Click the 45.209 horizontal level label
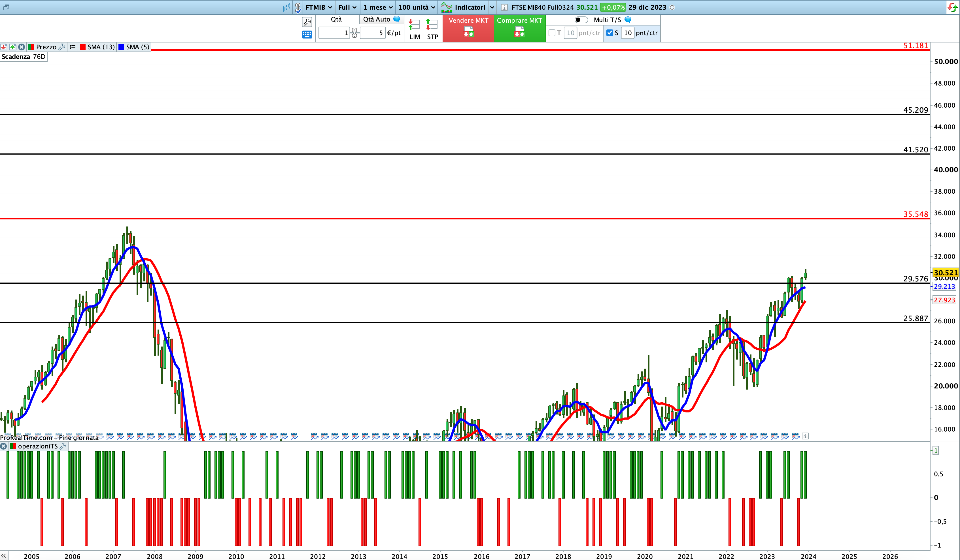The width and height of the screenshot is (960, 560). pos(916,110)
